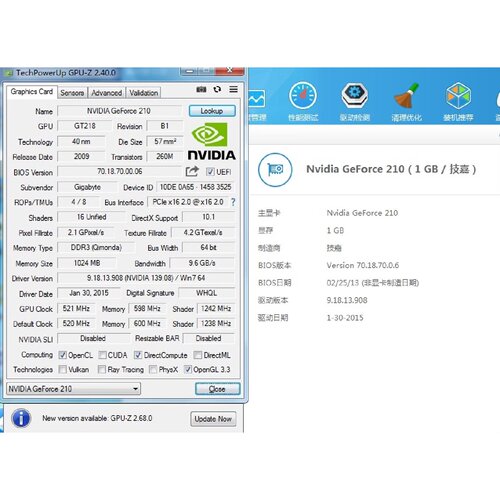Switch to the Advanced tab
The width and height of the screenshot is (500, 500).
107,93
